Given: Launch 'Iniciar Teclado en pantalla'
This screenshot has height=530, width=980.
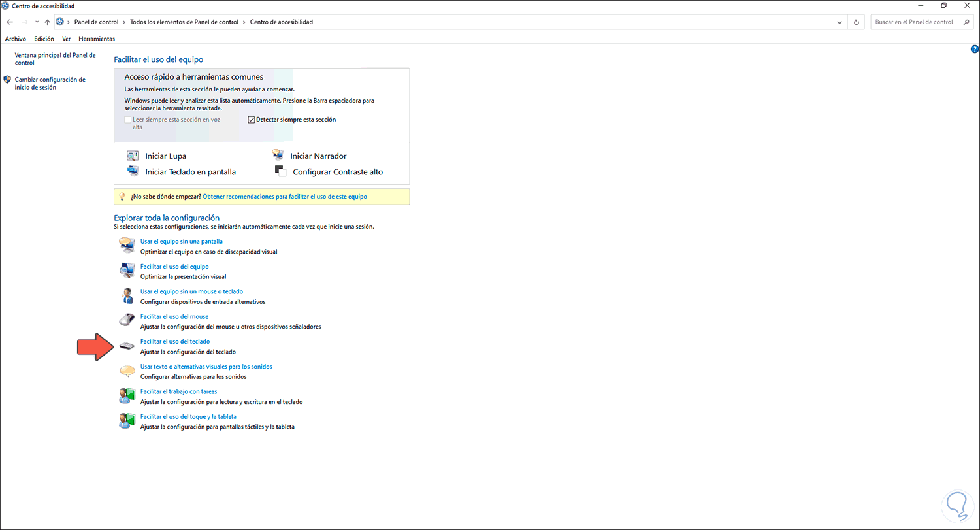Looking at the screenshot, I should (190, 172).
